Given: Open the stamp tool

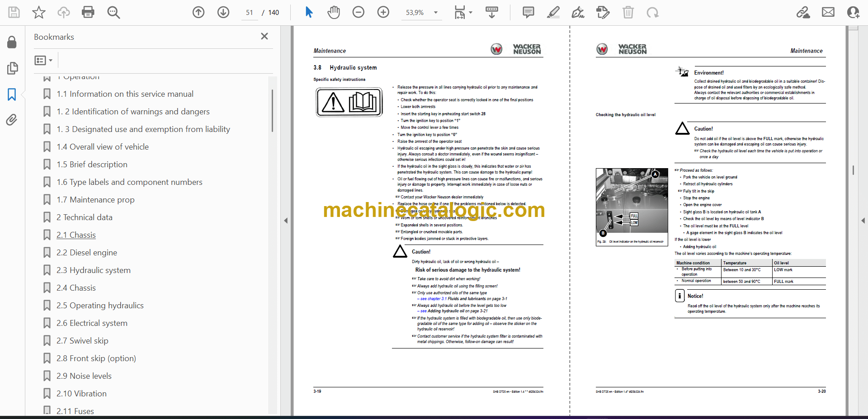Looking at the screenshot, I should (x=603, y=12).
